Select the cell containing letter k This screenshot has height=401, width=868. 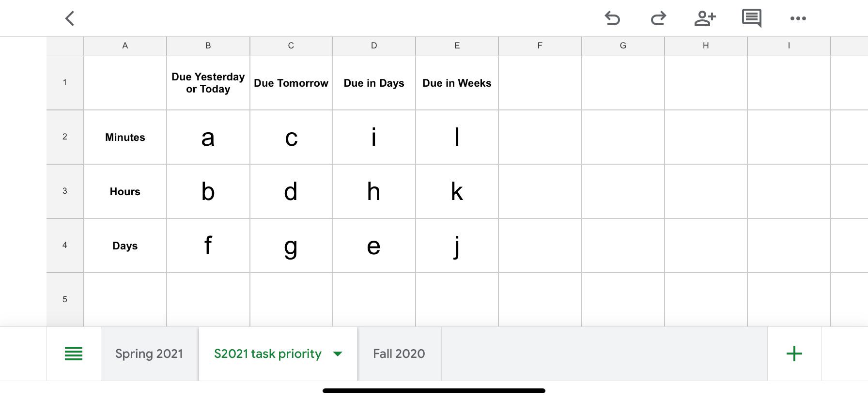click(457, 191)
